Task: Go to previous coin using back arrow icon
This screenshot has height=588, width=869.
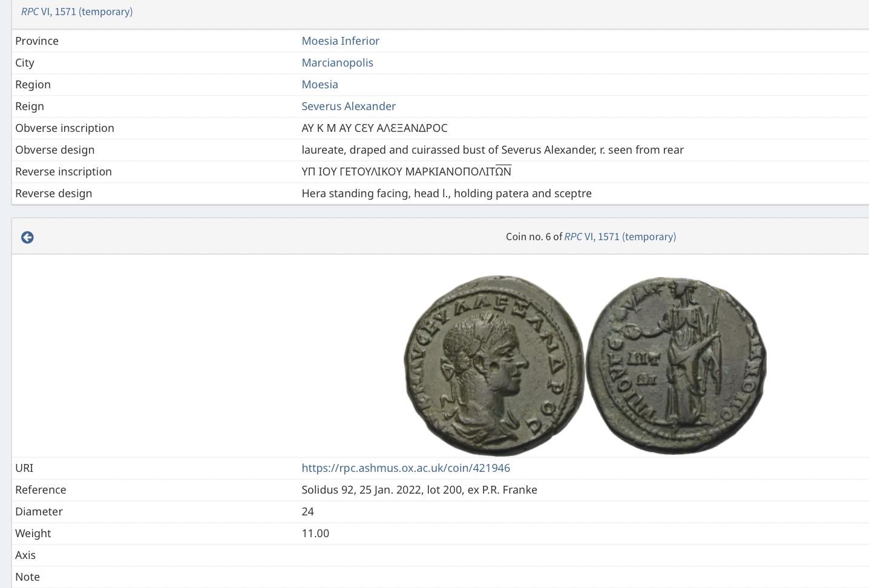Action: (x=27, y=237)
